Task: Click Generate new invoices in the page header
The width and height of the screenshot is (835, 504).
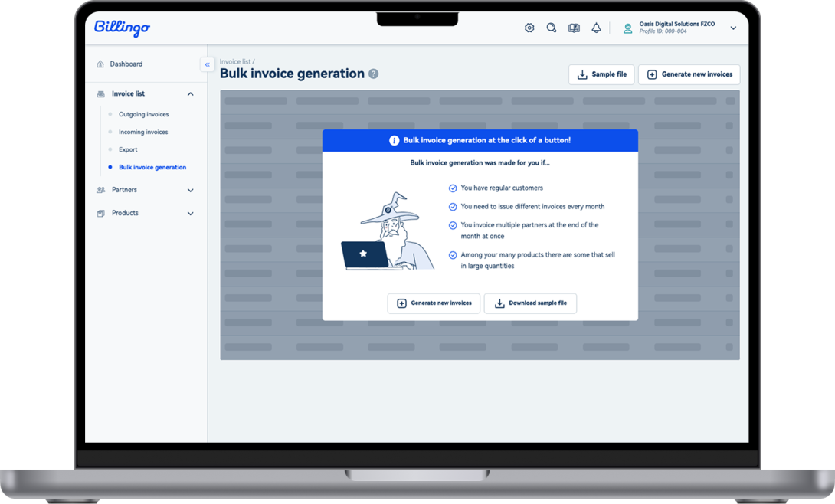Action: click(689, 74)
